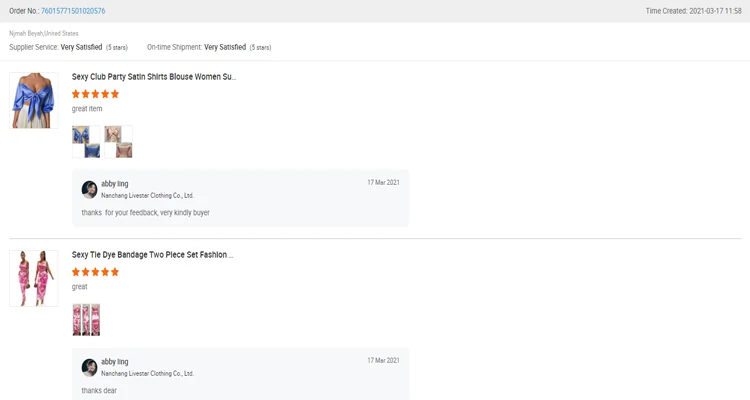Enlarge the blue blouse review photo
This screenshot has width=750, height=400.
(x=87, y=142)
